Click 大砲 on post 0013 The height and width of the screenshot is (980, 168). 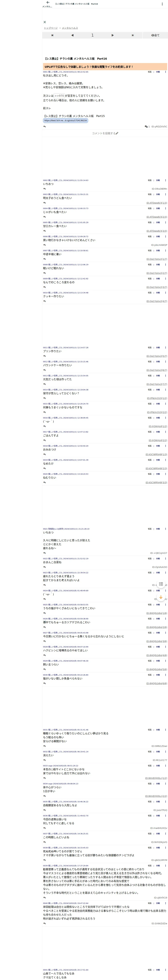coord(158,376)
